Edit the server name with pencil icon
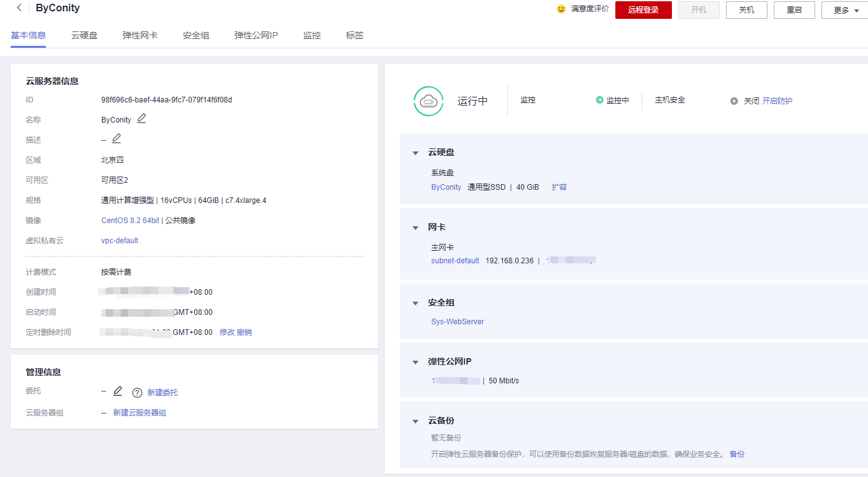This screenshot has width=868, height=477. 141,119
